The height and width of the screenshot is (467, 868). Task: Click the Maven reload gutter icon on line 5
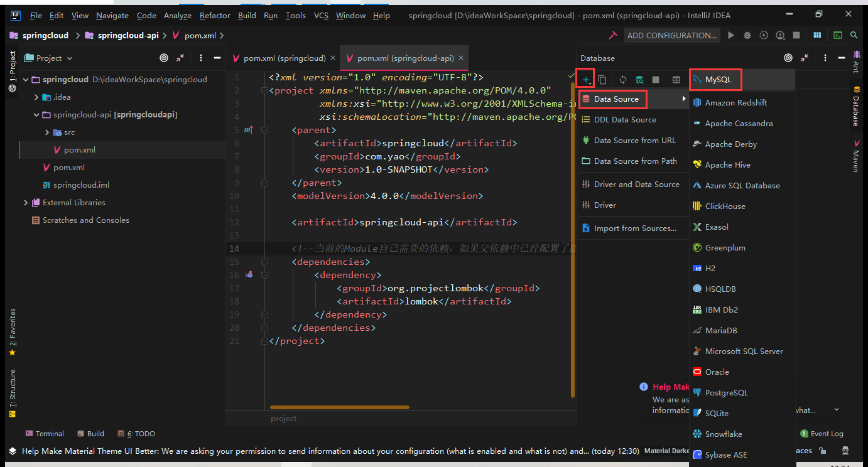248,130
